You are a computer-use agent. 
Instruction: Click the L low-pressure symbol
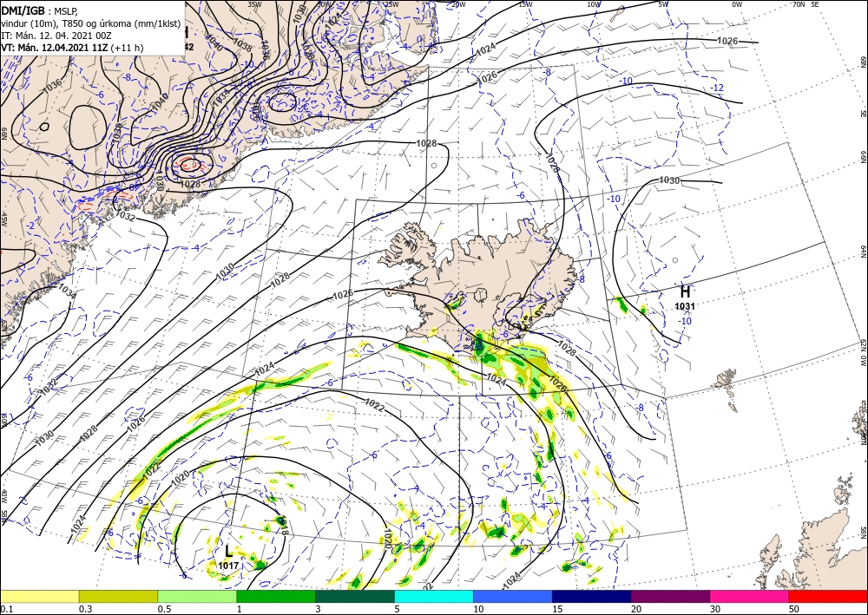[228, 551]
